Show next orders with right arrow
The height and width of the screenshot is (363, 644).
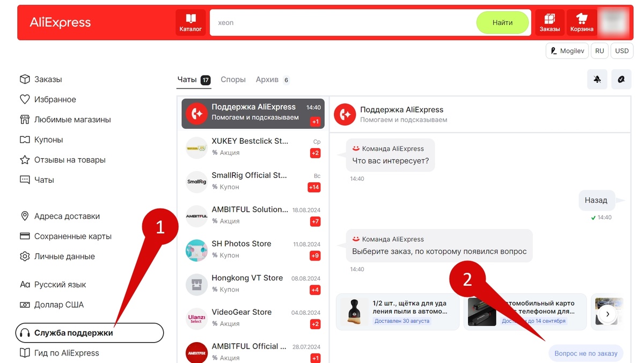pyautogui.click(x=607, y=314)
